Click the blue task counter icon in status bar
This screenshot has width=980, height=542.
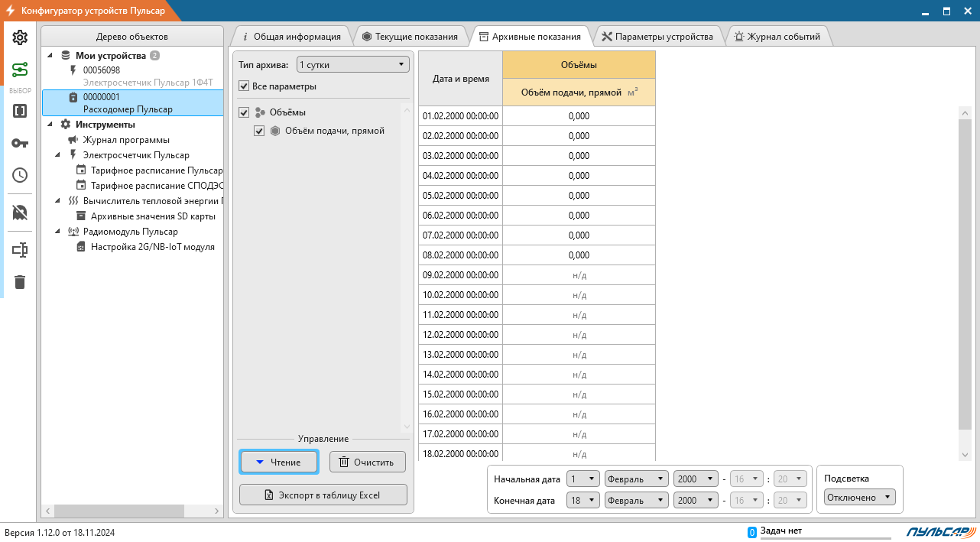click(x=752, y=532)
